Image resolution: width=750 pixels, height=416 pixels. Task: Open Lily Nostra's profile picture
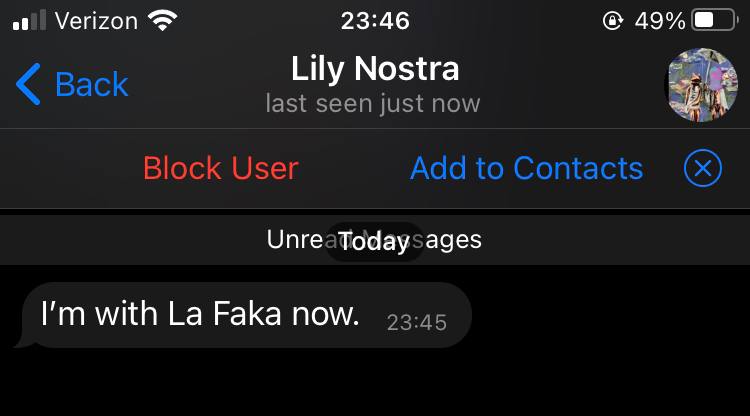[x=702, y=85]
